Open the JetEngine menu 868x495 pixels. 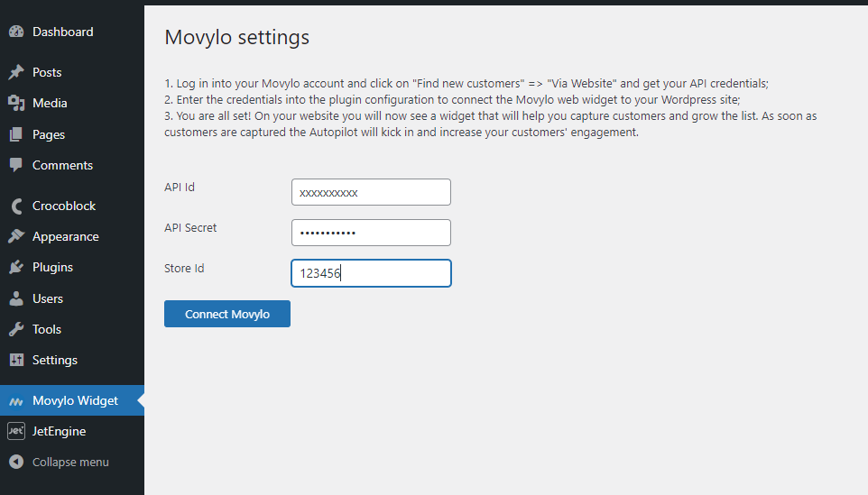(72, 431)
